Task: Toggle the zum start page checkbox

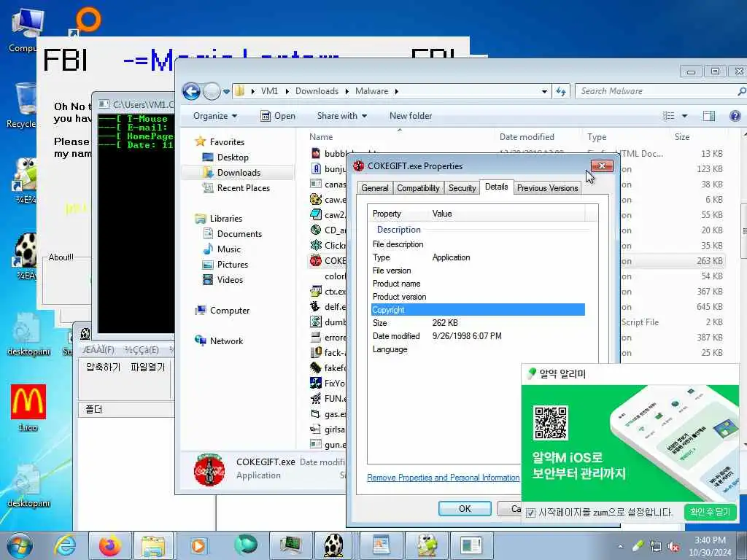Action: [x=530, y=513]
